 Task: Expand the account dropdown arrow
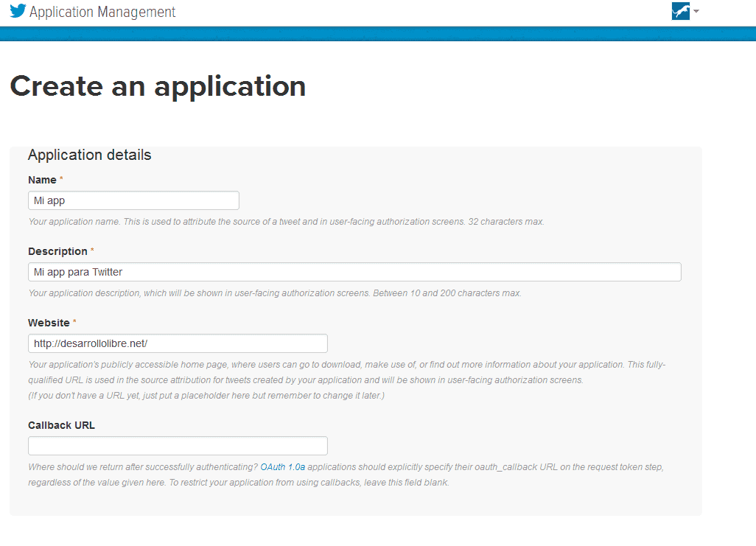tap(696, 10)
